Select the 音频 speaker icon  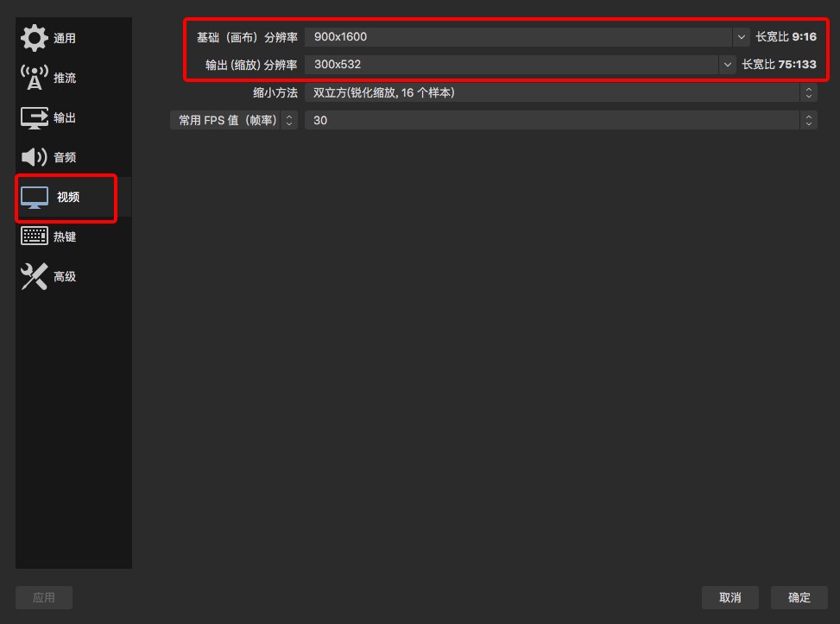pyautogui.click(x=35, y=157)
